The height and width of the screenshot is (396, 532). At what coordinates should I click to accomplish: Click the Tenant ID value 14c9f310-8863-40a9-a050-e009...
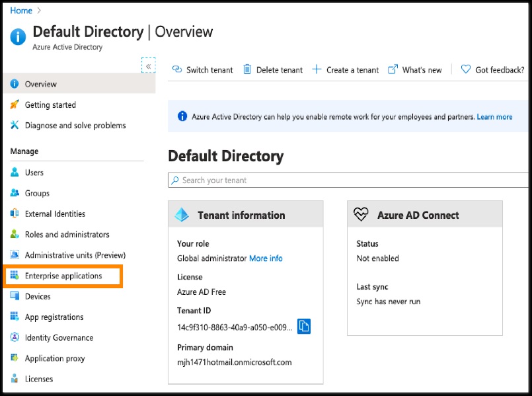235,327
